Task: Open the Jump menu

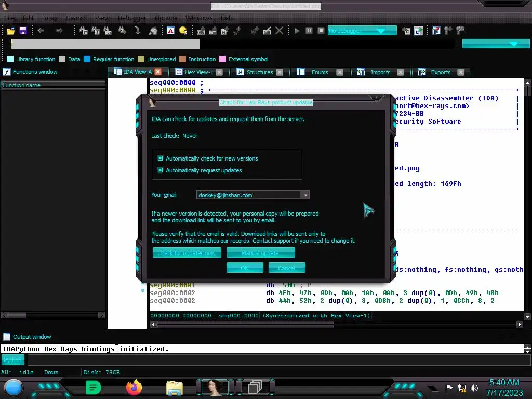Action: pos(49,18)
